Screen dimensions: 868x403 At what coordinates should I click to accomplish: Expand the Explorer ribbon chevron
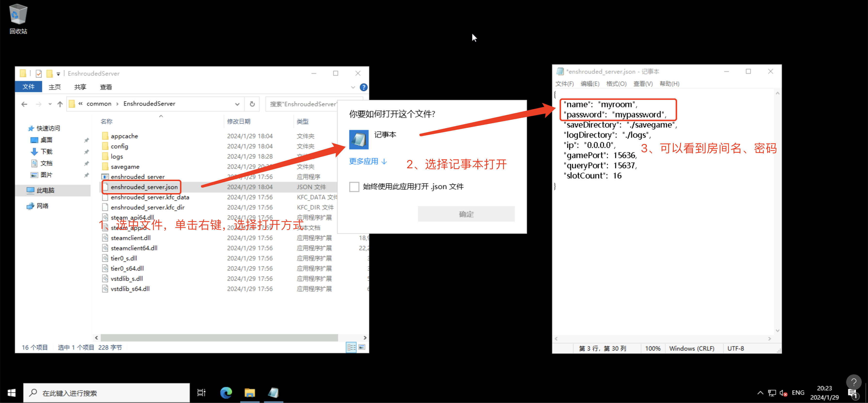[x=353, y=87]
